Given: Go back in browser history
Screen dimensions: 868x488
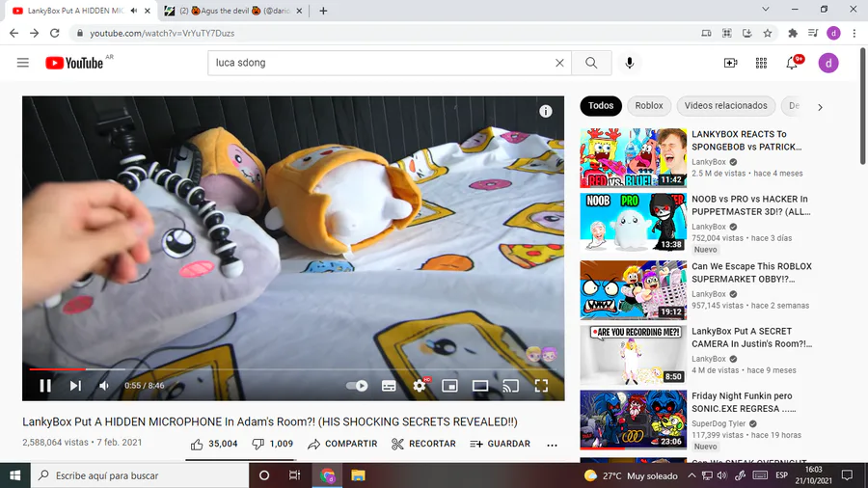Looking at the screenshot, I should point(14,33).
